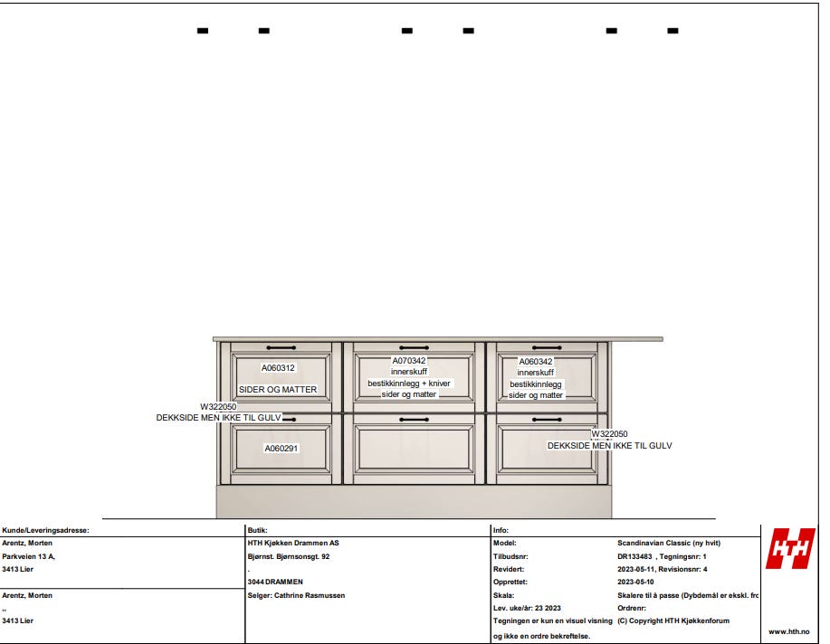Viewport: 830px width, 644px height.
Task: Select the A060312 cabinet label
Action: tap(278, 368)
